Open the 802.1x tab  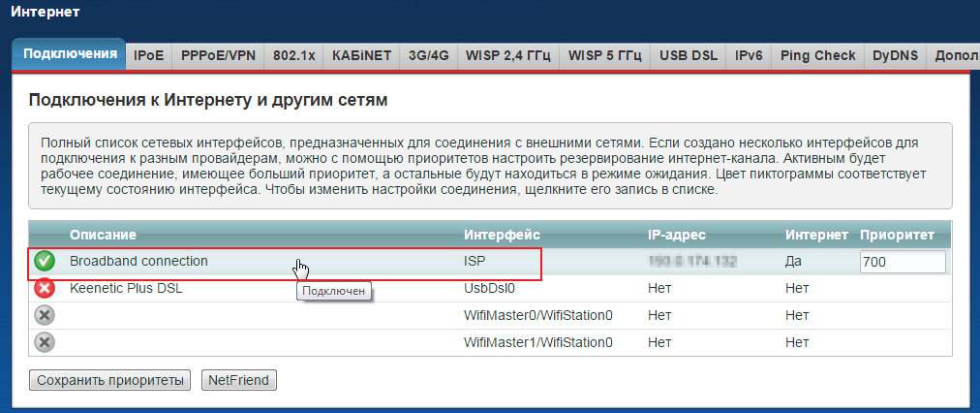click(x=293, y=55)
